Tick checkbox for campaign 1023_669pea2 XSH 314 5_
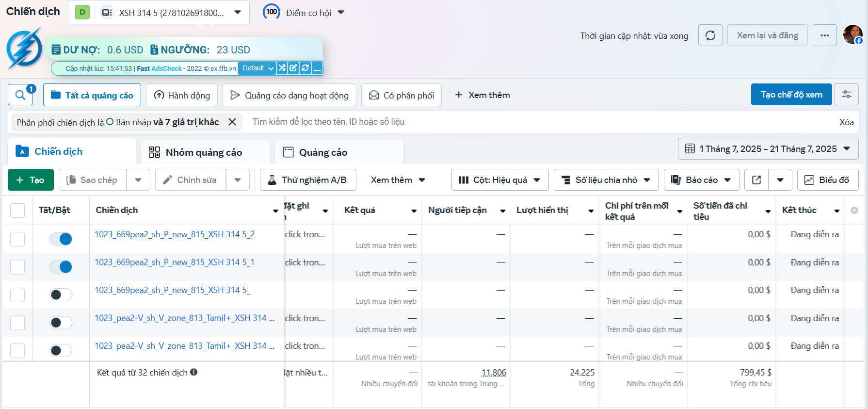The height and width of the screenshot is (409, 868). tap(17, 295)
